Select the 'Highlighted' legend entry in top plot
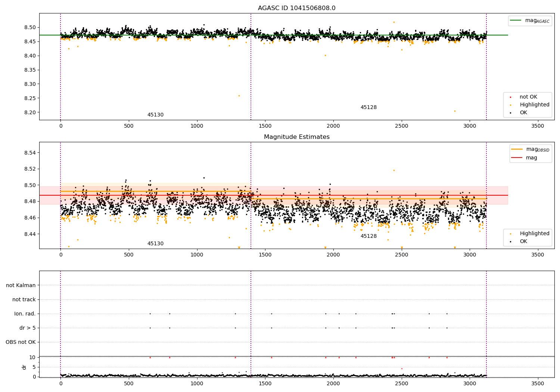Screen dimensions: 560x392 click(534, 105)
